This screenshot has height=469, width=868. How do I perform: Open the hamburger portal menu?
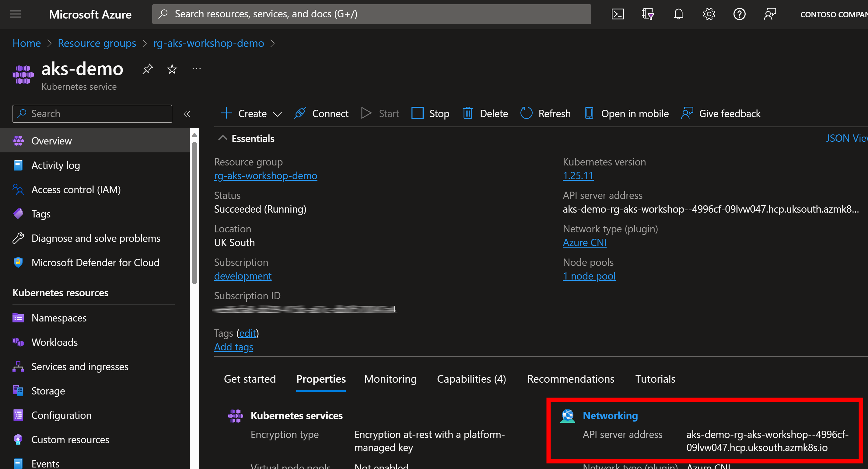click(x=16, y=14)
